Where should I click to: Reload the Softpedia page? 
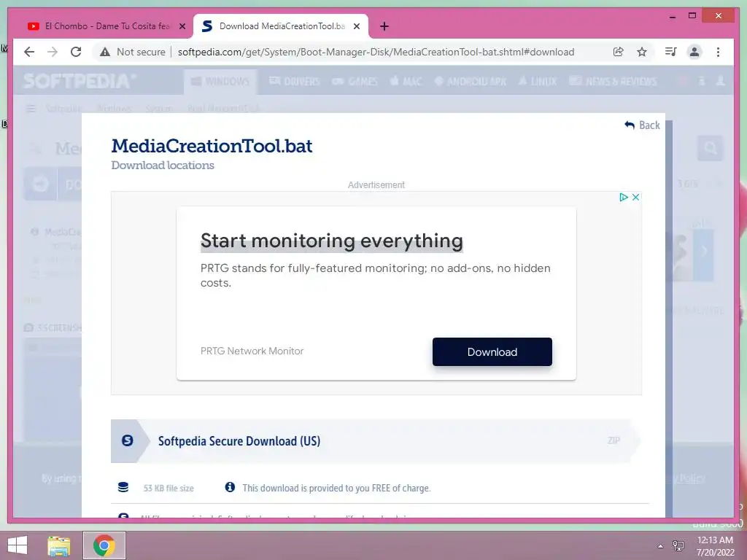(76, 52)
